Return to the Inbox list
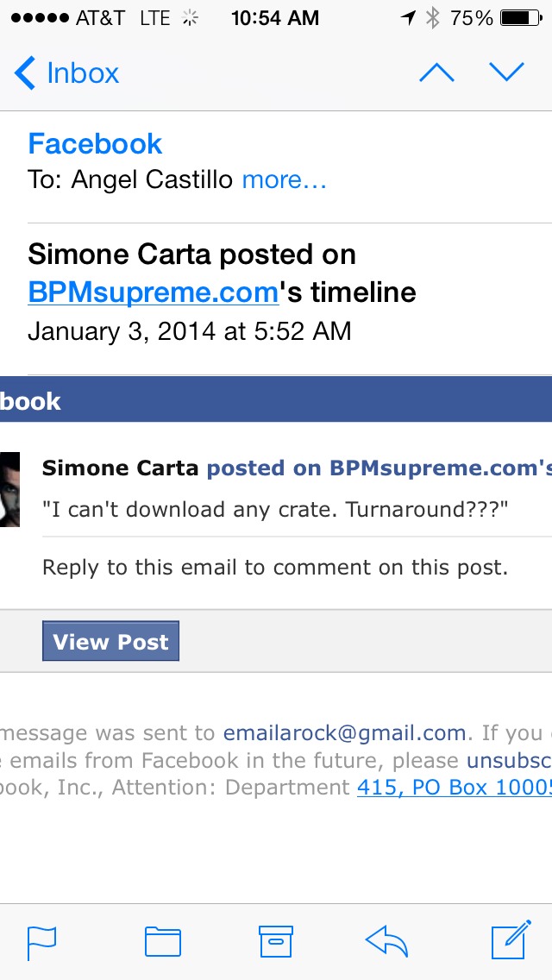 pyautogui.click(x=83, y=73)
